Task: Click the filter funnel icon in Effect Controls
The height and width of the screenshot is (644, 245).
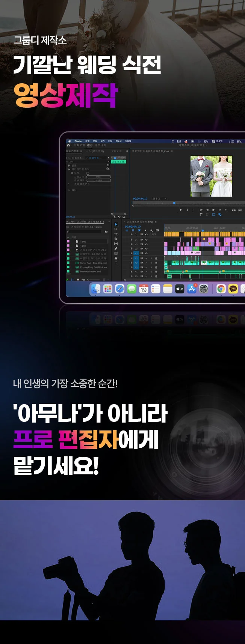Action: (114, 217)
